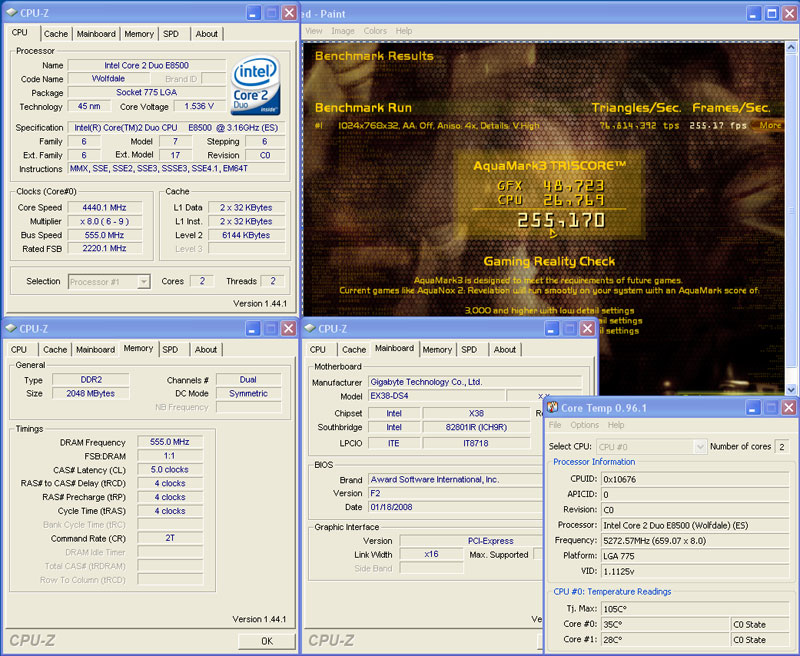Open the View menu in Paint
The image size is (800, 656).
314,31
